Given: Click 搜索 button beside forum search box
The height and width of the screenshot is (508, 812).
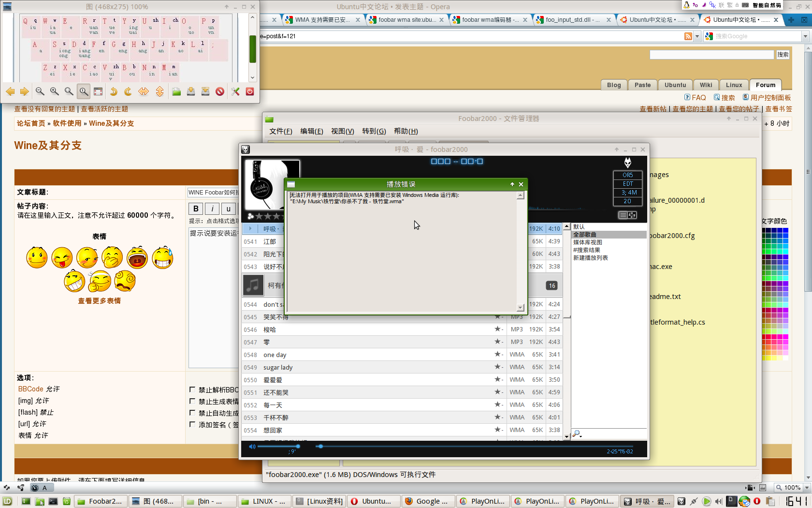Looking at the screenshot, I should (x=783, y=55).
